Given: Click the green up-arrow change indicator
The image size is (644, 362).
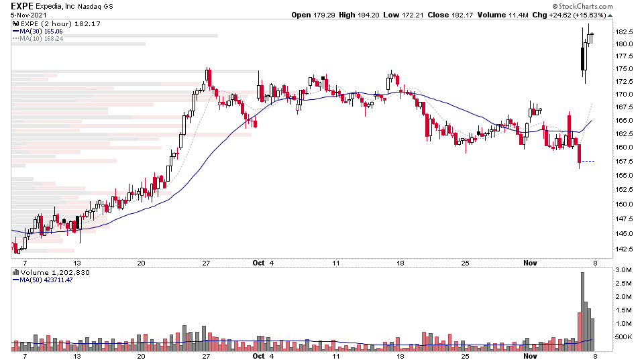Looking at the screenshot, I should tap(610, 15).
